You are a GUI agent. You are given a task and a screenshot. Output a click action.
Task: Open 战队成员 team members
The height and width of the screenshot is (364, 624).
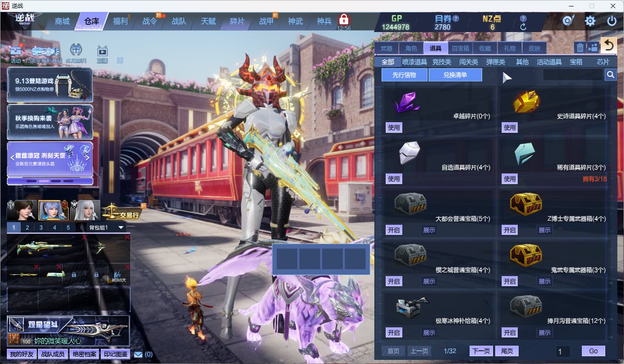click(x=53, y=354)
